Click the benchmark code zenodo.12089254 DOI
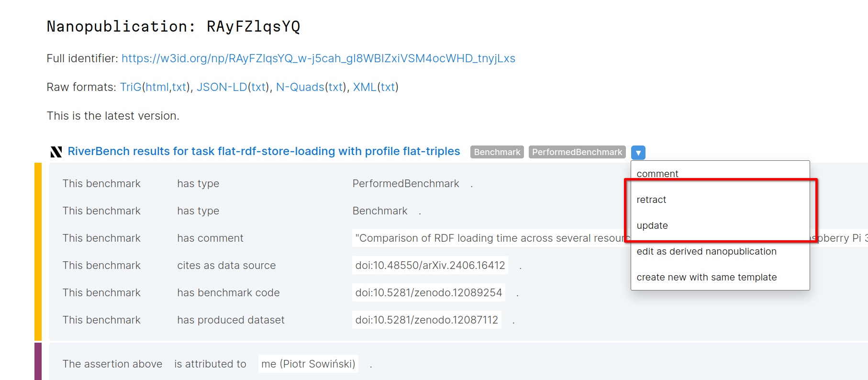Image resolution: width=868 pixels, height=380 pixels. (x=428, y=292)
